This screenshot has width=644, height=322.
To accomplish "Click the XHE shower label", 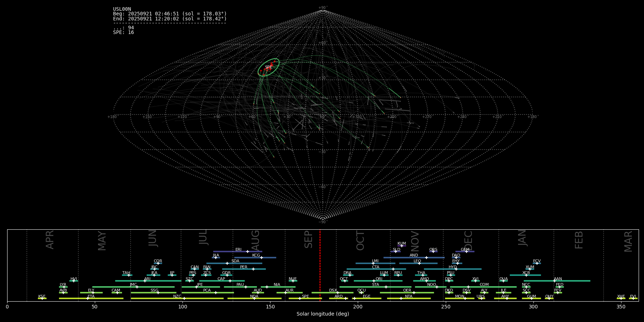I will (621, 297).
